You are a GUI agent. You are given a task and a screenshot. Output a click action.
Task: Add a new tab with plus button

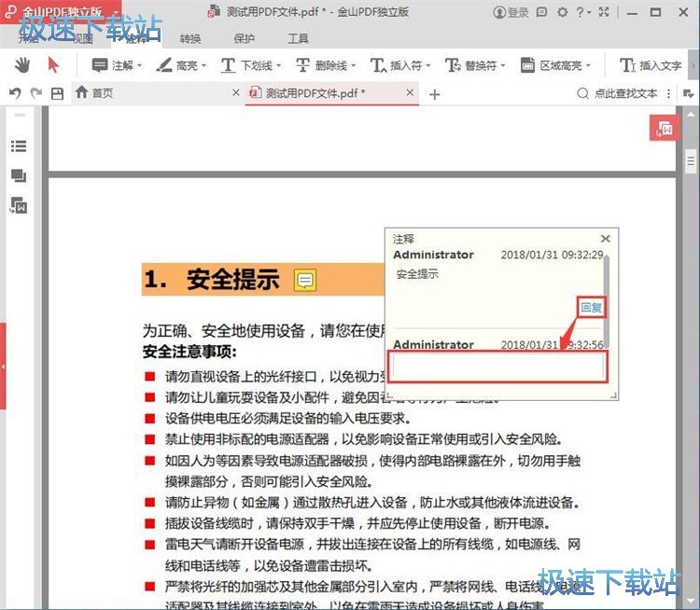click(x=434, y=94)
